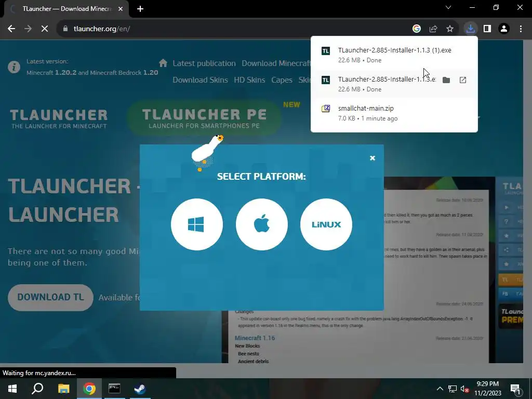Click the browser forward arrow
The width and height of the screenshot is (532, 399).
click(x=28, y=29)
